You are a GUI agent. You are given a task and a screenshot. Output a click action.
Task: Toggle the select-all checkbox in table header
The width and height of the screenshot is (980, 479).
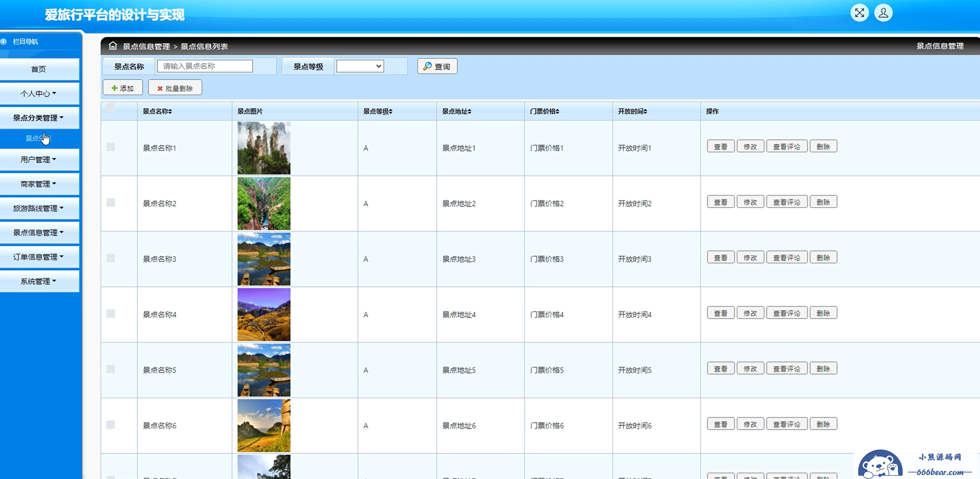point(110,107)
